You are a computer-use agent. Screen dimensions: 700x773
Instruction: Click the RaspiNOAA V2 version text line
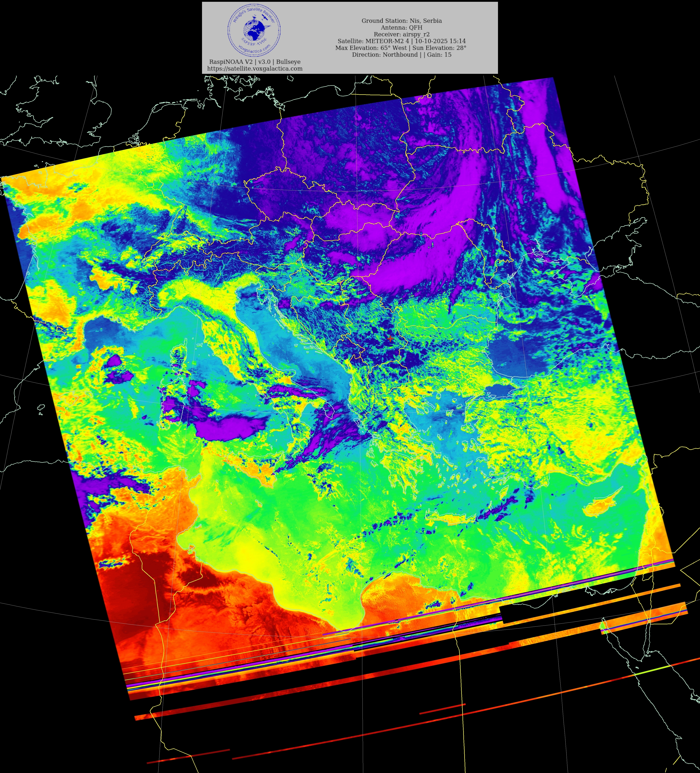coord(255,62)
